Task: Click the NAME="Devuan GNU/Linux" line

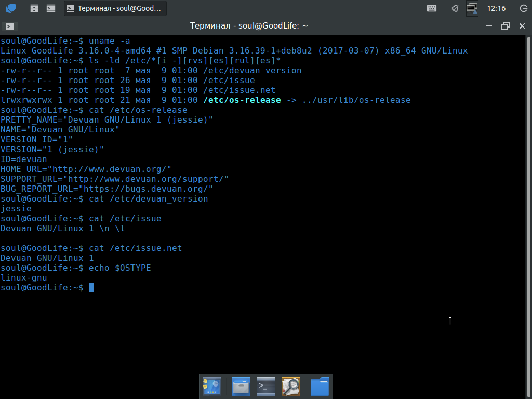Action: click(x=60, y=129)
